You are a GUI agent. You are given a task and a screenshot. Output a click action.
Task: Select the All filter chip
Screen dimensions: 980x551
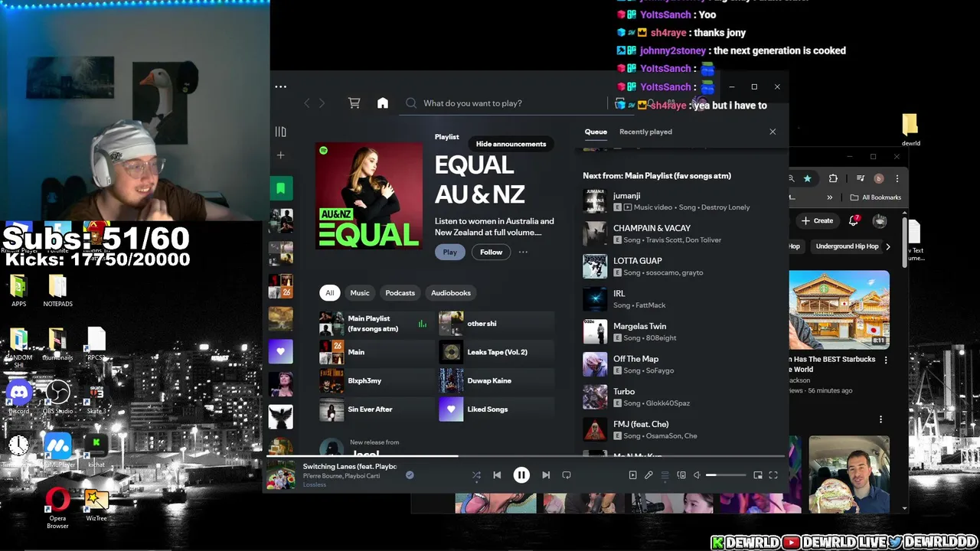(x=329, y=292)
